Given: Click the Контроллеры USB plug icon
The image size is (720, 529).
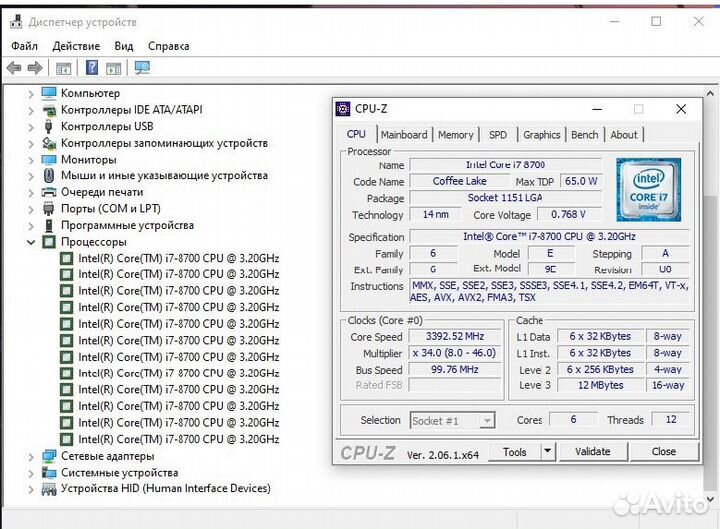Looking at the screenshot, I should (x=49, y=126).
